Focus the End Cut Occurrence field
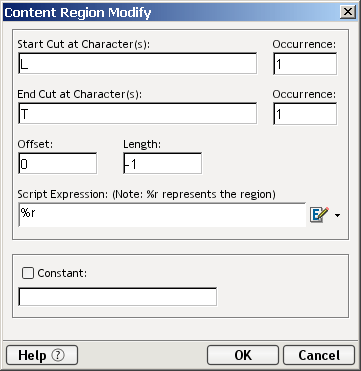This screenshot has width=361, height=371. [x=305, y=113]
